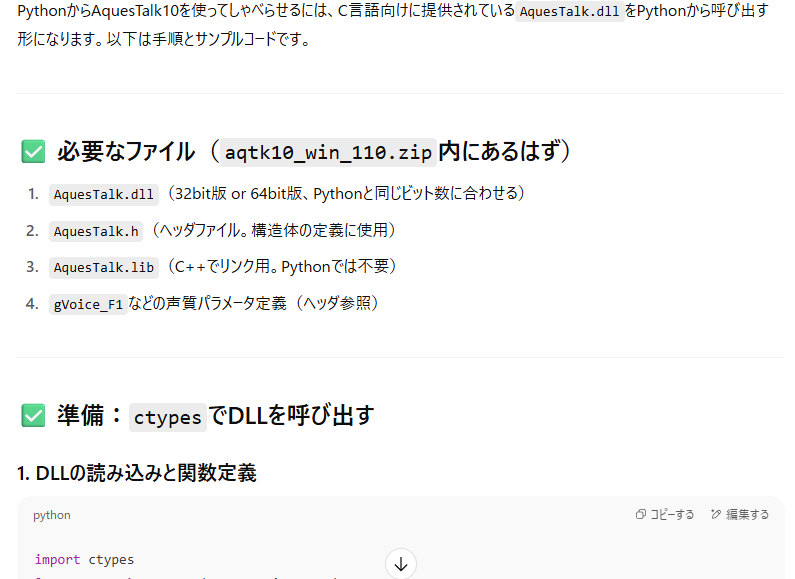Click text C++でリンク用。Pythonでは不要
The height and width of the screenshot is (579, 795).
click(282, 267)
